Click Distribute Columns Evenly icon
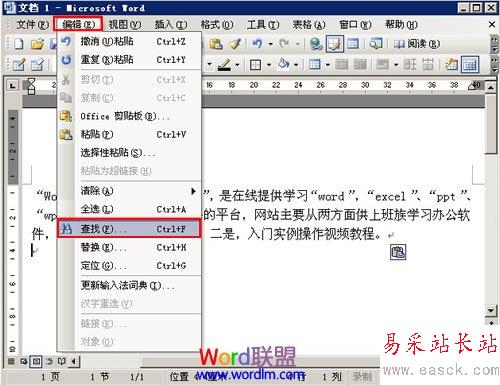 coord(428,64)
